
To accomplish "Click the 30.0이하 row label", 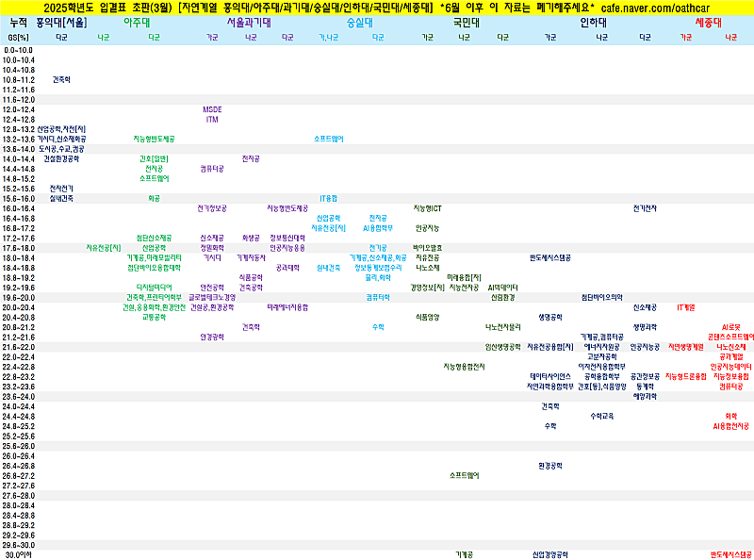I will (18, 554).
